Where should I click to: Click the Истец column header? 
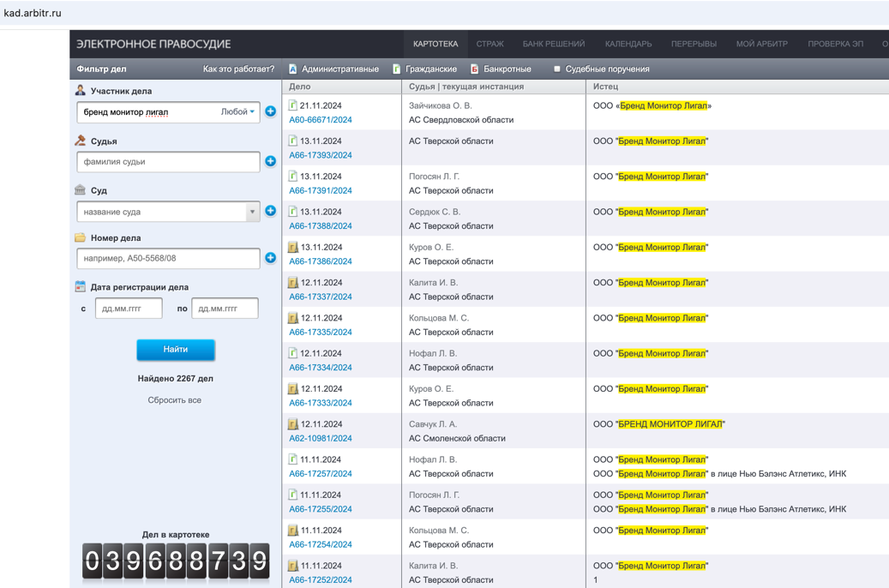605,87
